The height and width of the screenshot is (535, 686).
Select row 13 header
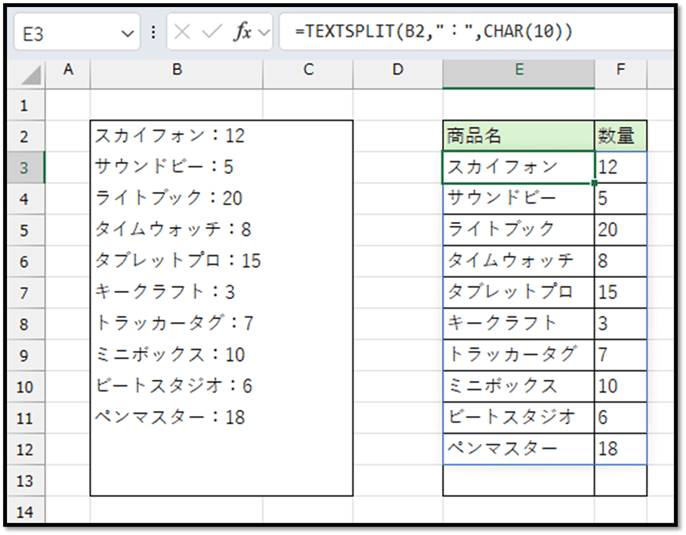24,481
